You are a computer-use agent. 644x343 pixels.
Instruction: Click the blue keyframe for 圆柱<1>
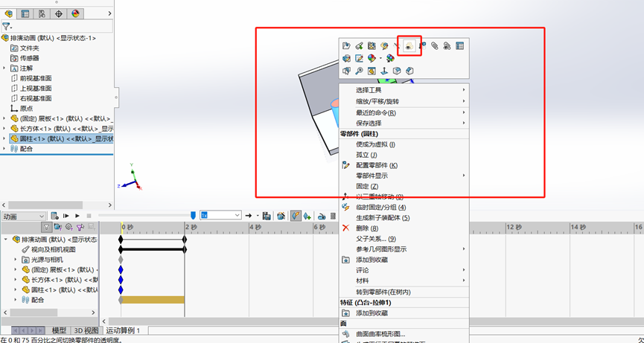pyautogui.click(x=121, y=289)
